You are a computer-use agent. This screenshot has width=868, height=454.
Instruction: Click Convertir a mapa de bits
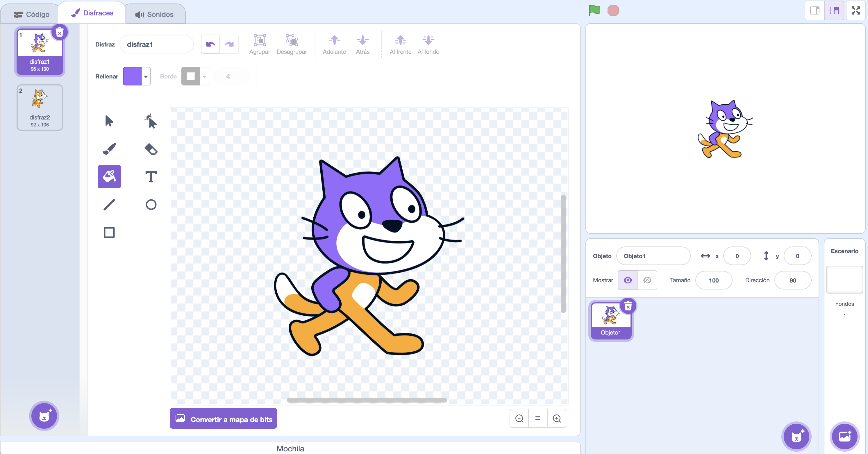point(223,419)
